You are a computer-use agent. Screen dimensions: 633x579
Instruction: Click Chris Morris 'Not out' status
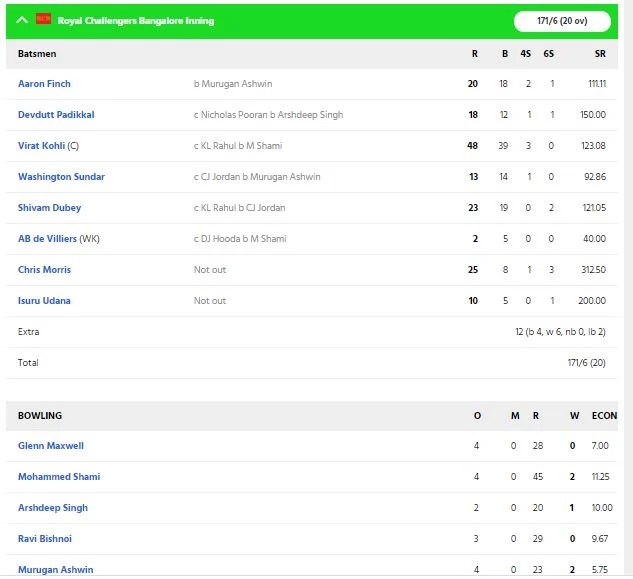[210, 270]
